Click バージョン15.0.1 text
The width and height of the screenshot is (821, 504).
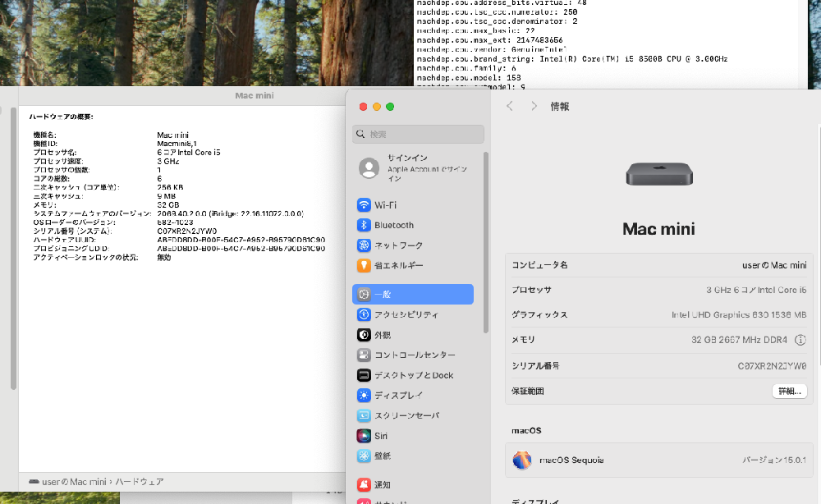(774, 460)
